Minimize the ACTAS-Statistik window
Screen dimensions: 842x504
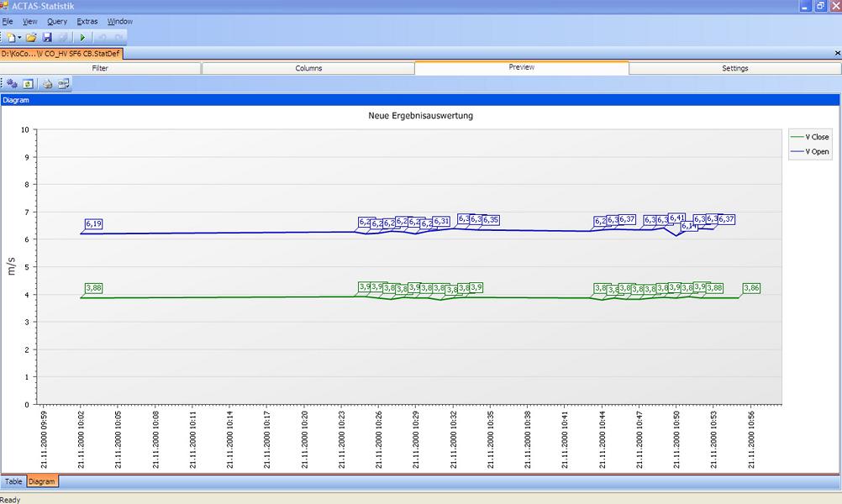click(805, 6)
